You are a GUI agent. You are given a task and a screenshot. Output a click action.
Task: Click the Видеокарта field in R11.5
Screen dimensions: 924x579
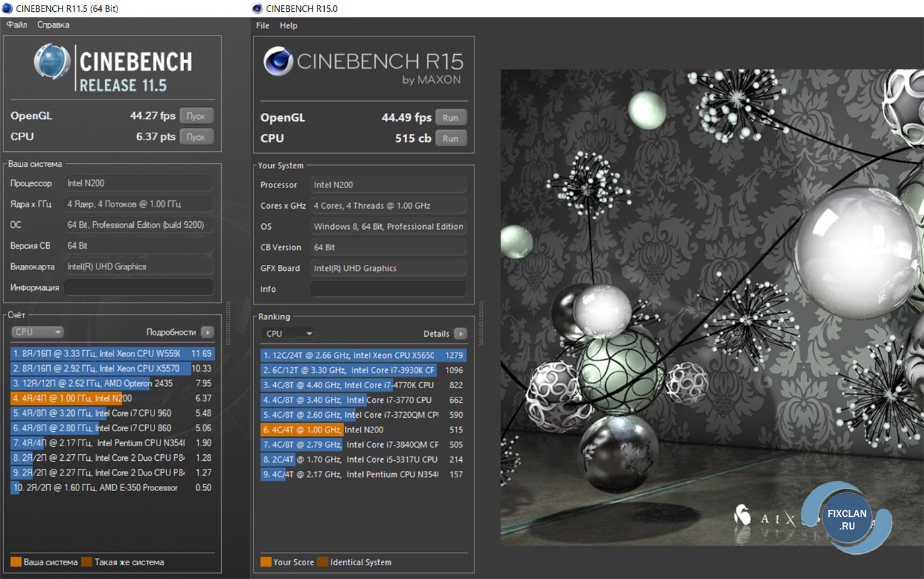[139, 267]
